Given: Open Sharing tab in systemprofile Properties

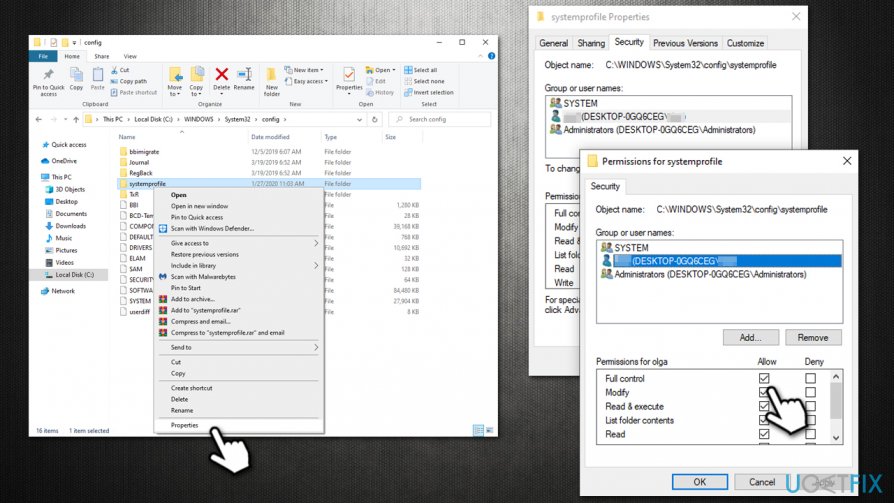Looking at the screenshot, I should point(591,43).
